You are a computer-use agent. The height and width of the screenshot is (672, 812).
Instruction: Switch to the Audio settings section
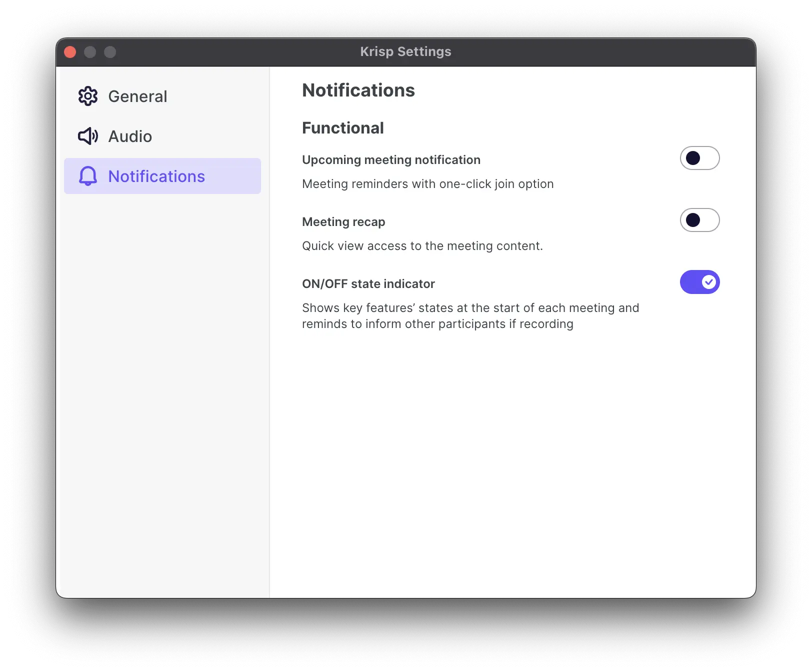[x=130, y=136]
